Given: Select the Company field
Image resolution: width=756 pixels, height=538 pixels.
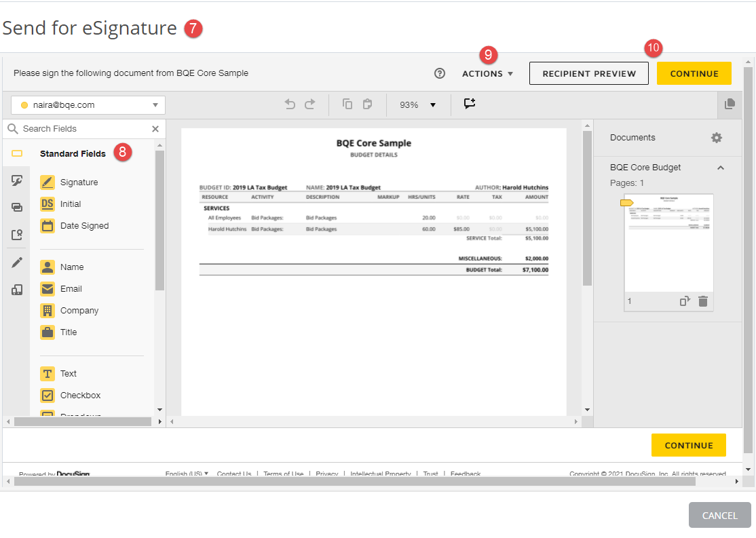Looking at the screenshot, I should pyautogui.click(x=69, y=311).
